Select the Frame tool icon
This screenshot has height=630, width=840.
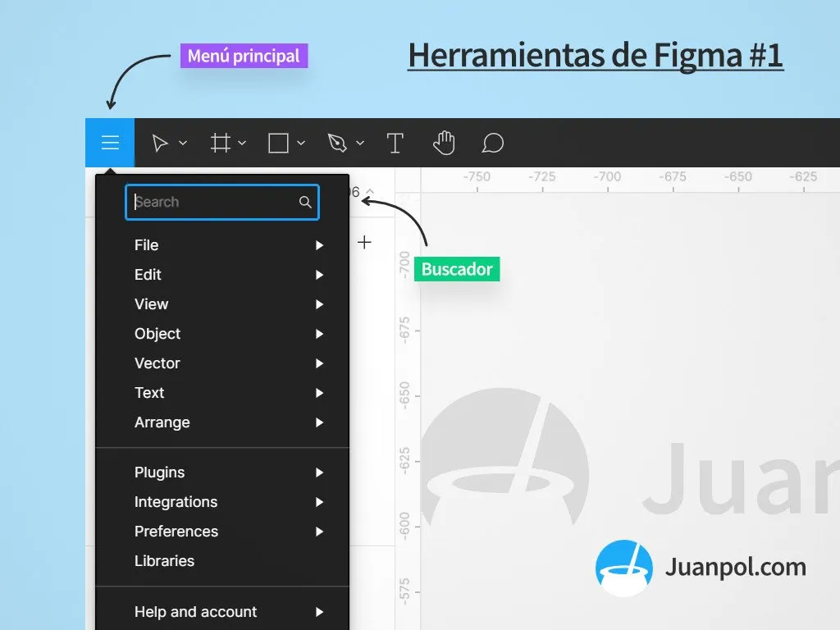[220, 143]
